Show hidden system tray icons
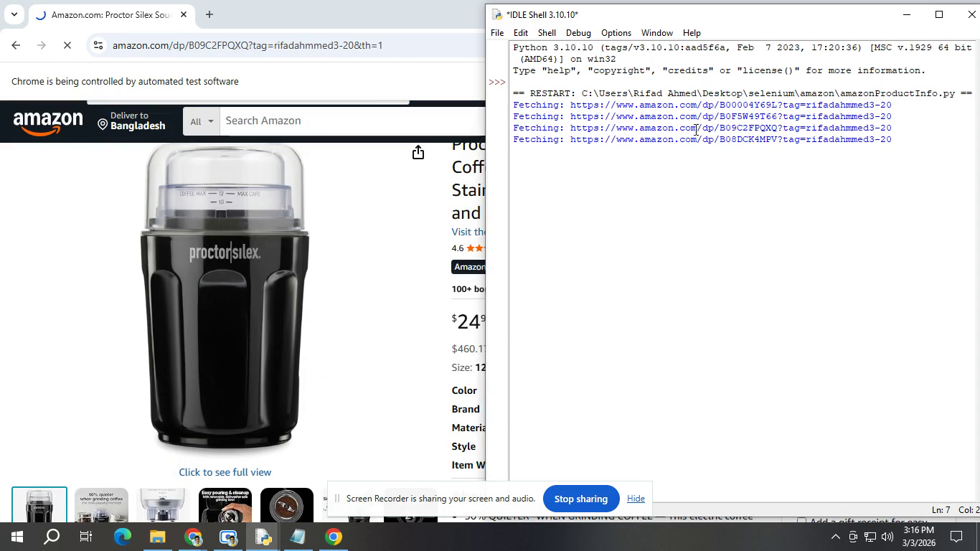Screen dimensions: 980x551 tap(835, 537)
